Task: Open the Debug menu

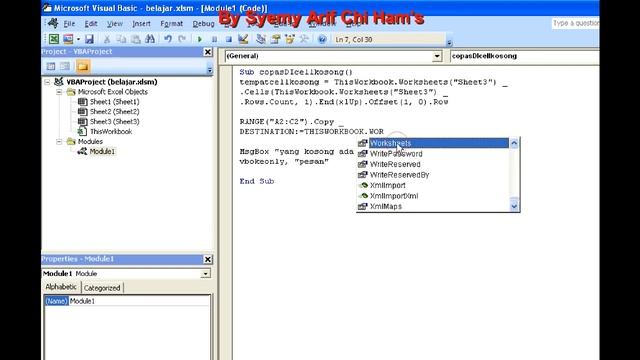Action: pyautogui.click(x=203, y=24)
